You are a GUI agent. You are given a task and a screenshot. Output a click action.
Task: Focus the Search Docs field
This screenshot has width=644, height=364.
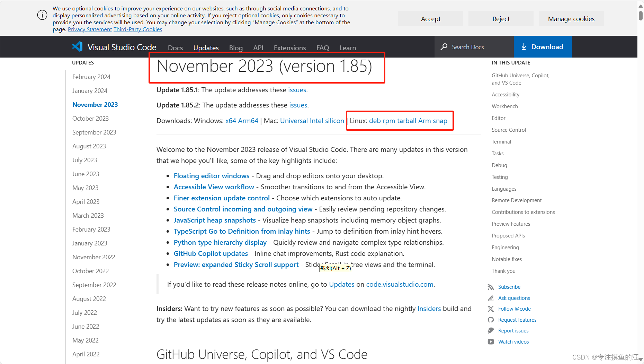(474, 47)
